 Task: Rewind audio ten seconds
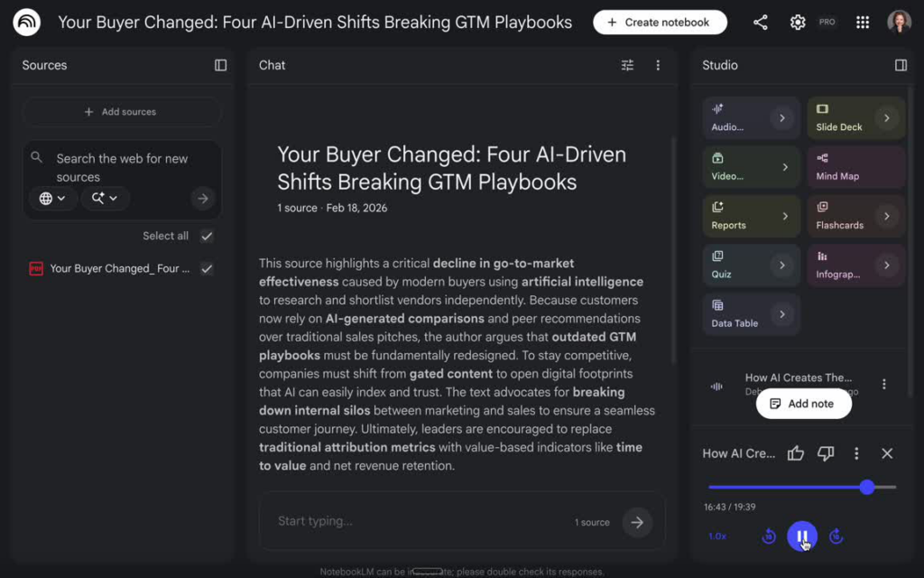point(769,536)
